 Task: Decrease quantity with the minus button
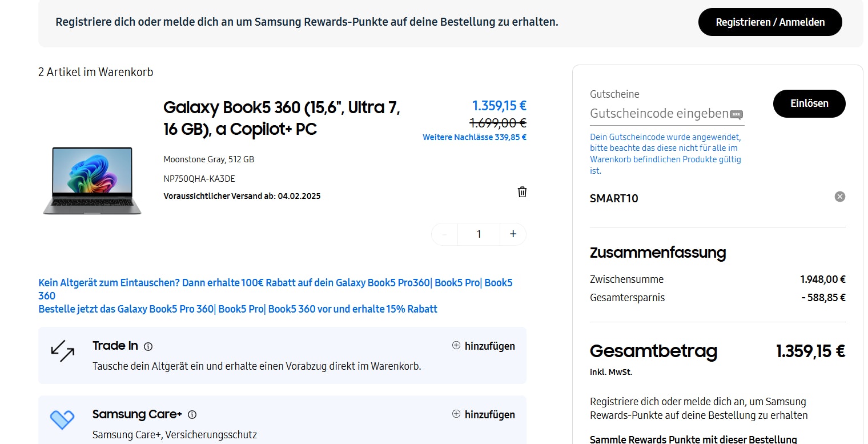(x=444, y=234)
